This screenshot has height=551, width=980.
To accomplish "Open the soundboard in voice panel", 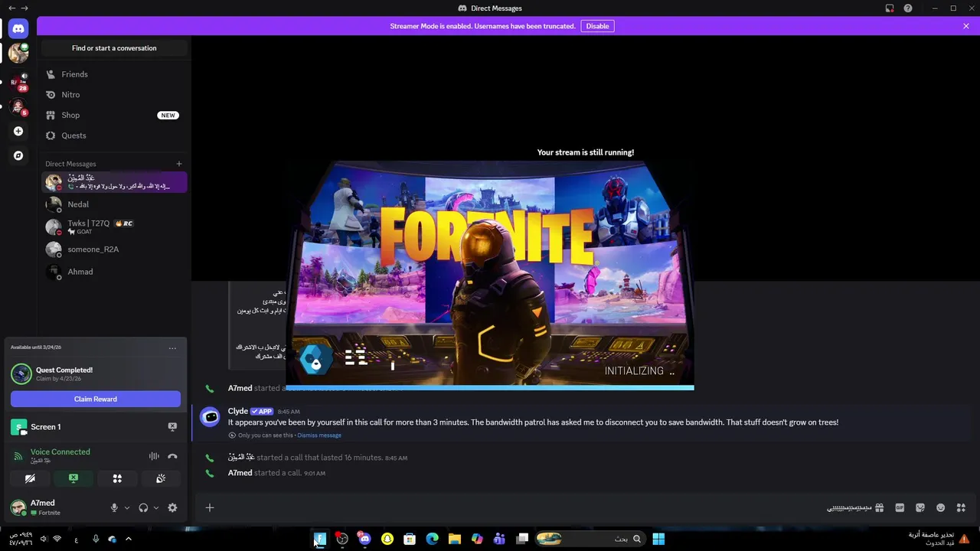I will click(x=161, y=478).
